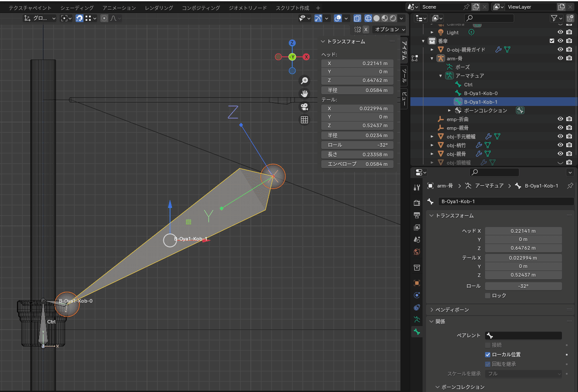Open the View Layer properties tab icon
Screen dimensions: 578x392
pyautogui.click(x=417, y=227)
